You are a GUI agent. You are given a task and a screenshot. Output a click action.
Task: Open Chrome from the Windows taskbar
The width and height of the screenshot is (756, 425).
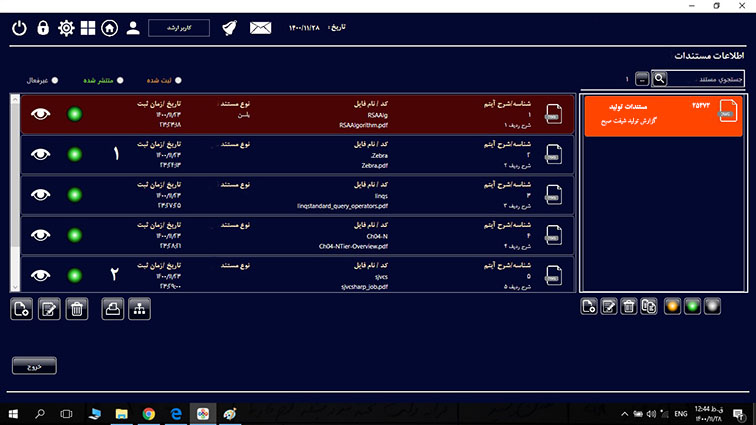click(148, 413)
